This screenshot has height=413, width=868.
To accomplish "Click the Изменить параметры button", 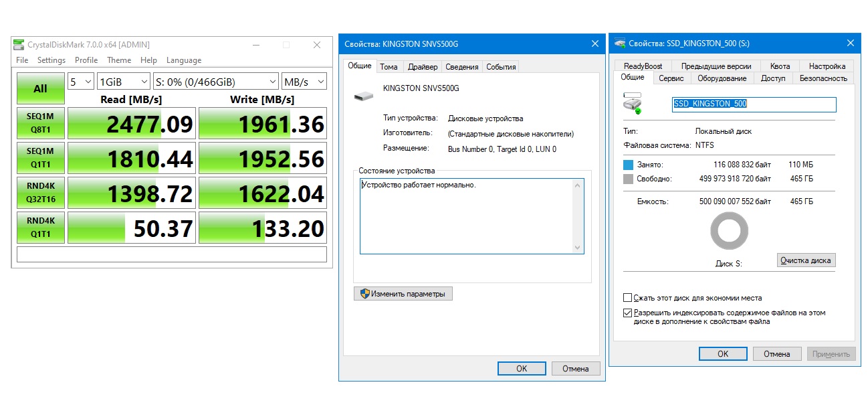I will coord(403,293).
